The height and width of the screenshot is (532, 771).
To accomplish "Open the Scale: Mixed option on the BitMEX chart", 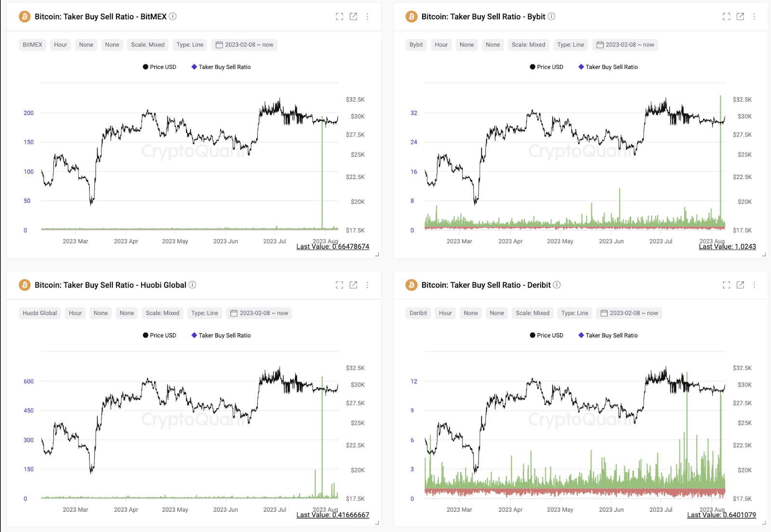I will click(x=147, y=44).
